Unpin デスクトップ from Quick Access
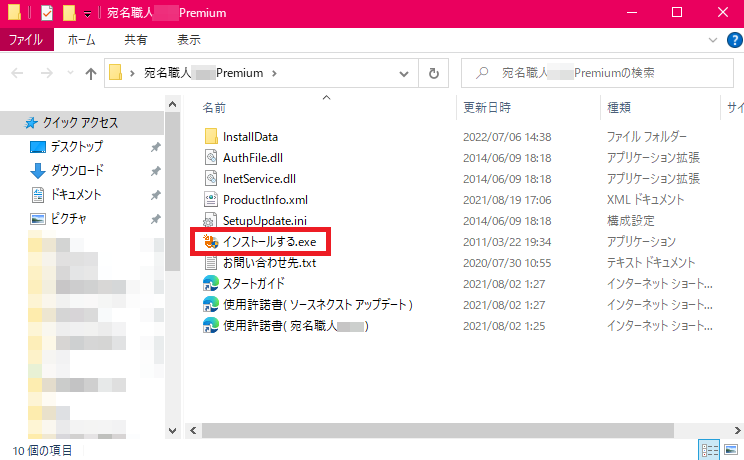 pos(155,147)
